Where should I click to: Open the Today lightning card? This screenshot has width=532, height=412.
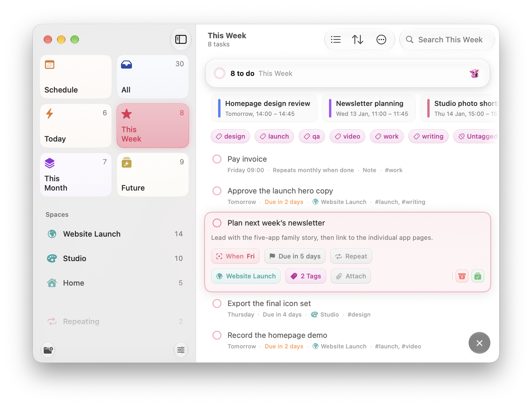pyautogui.click(x=76, y=126)
